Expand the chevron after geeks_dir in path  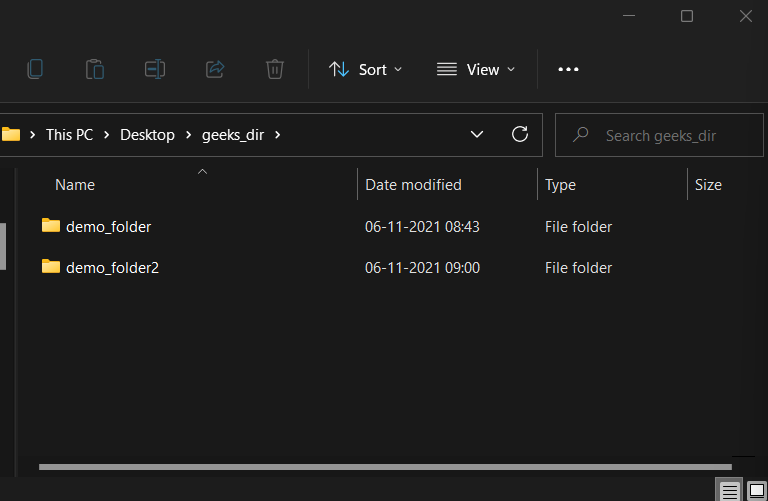[278, 135]
